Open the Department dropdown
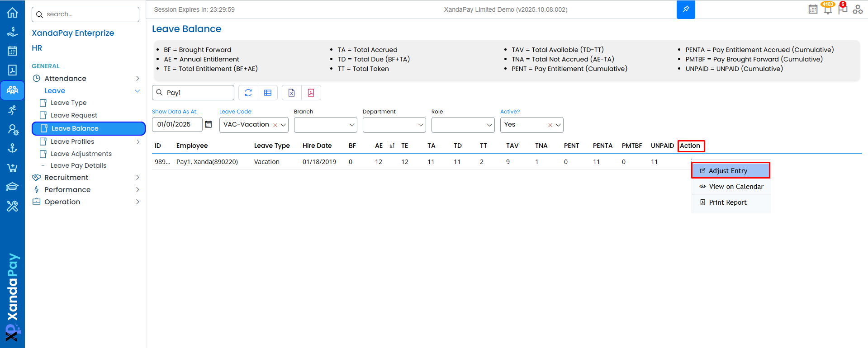 [394, 125]
